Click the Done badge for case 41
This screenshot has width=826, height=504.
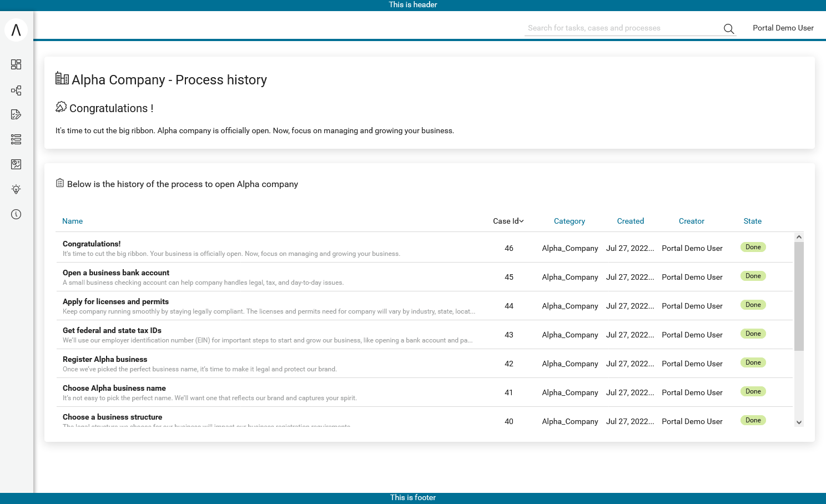tap(753, 391)
